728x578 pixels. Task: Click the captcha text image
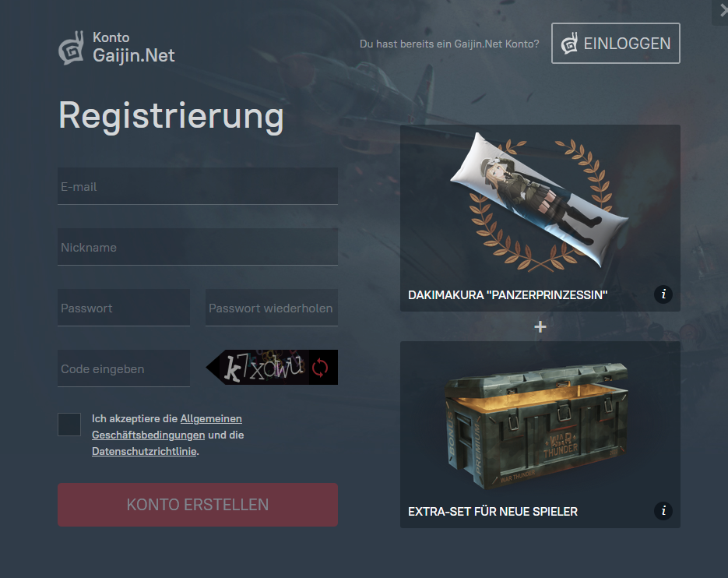point(264,368)
